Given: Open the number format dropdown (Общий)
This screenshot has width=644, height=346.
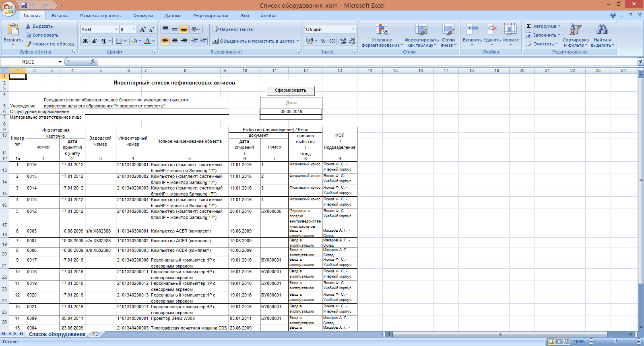Looking at the screenshot, I should pos(353,29).
